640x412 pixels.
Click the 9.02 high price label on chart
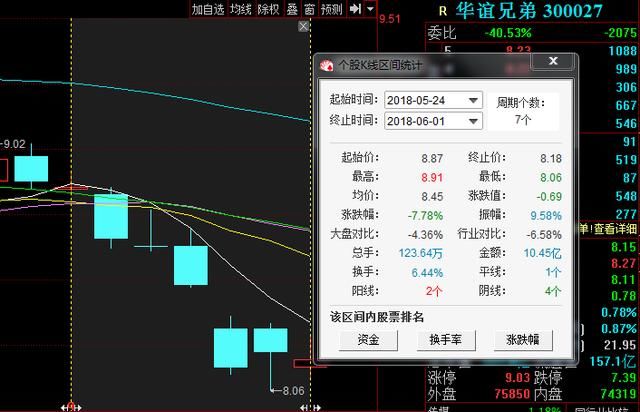[x=14, y=144]
